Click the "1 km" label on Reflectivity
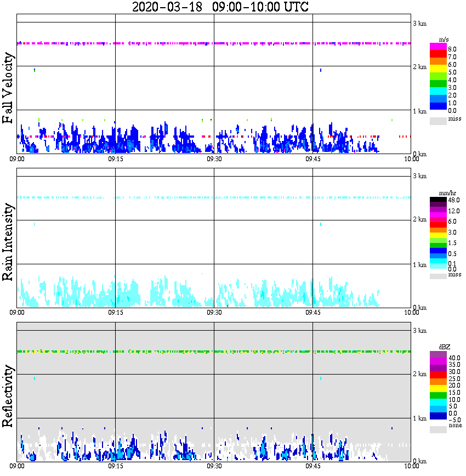466x476 pixels. (420, 418)
